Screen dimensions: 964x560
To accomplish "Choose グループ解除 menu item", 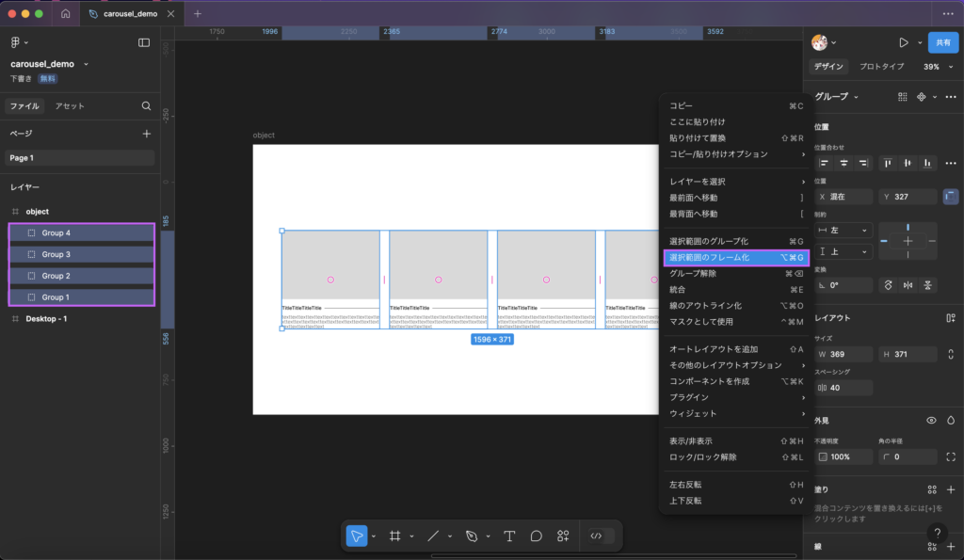I will [x=736, y=274].
